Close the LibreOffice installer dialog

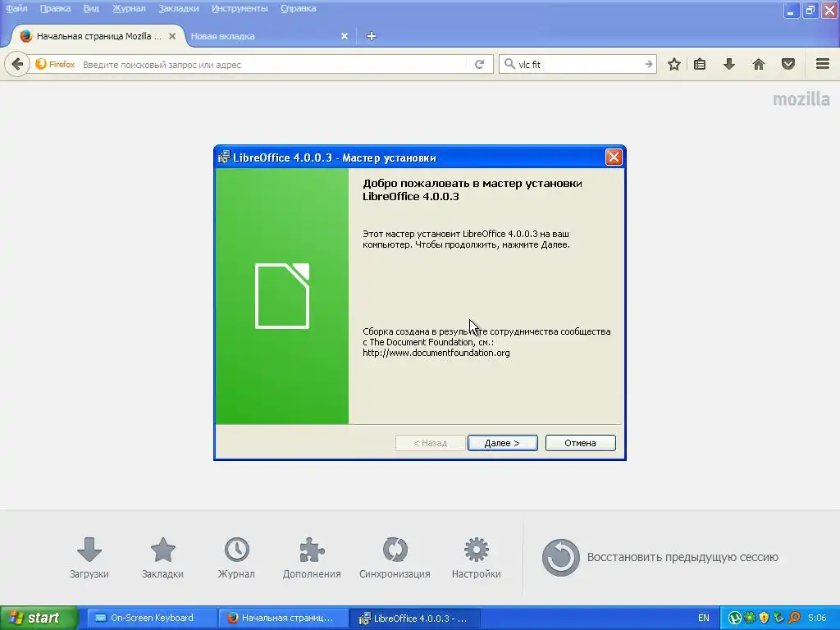(614, 157)
